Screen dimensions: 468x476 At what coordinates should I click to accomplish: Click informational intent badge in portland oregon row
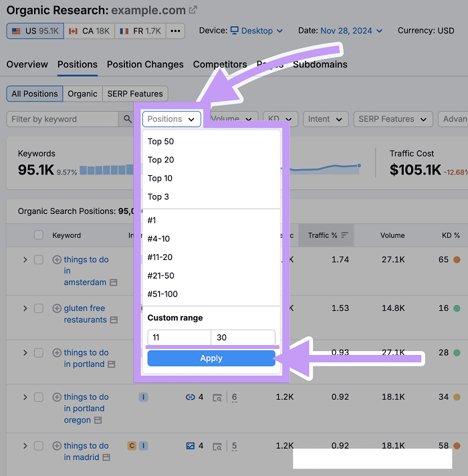(x=143, y=397)
